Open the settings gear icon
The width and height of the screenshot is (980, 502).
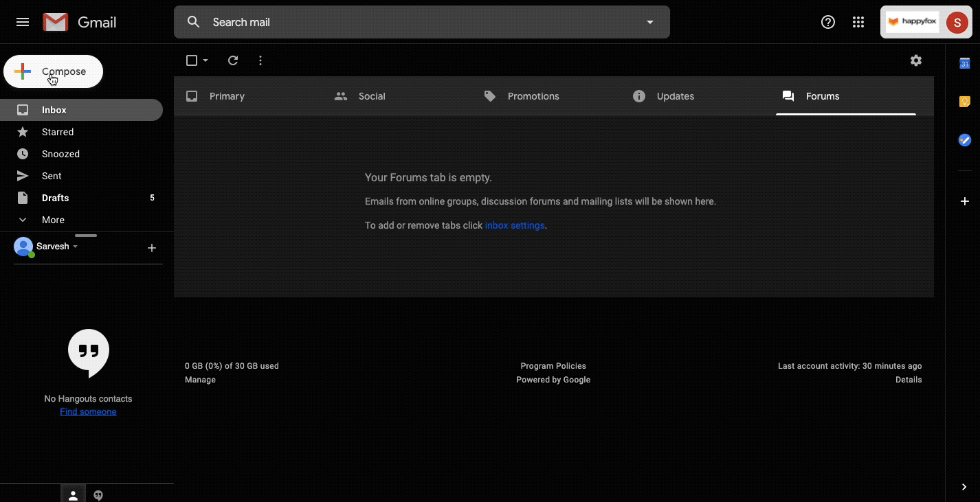[x=915, y=60]
